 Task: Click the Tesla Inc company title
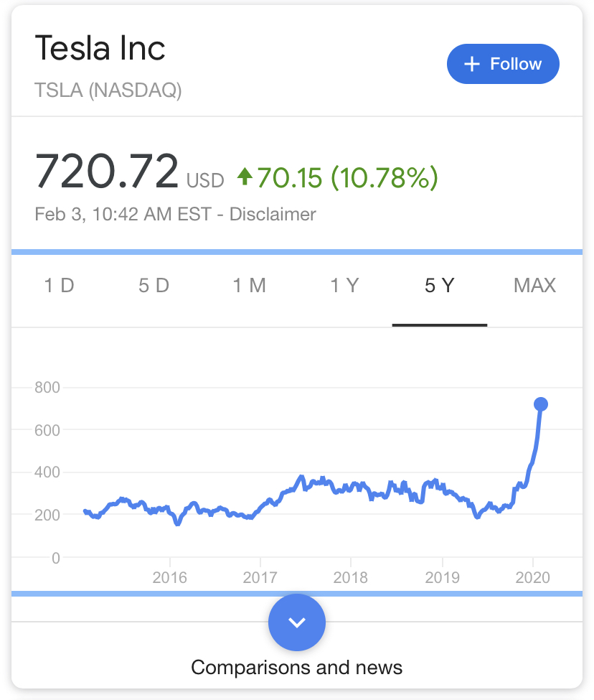click(x=100, y=48)
